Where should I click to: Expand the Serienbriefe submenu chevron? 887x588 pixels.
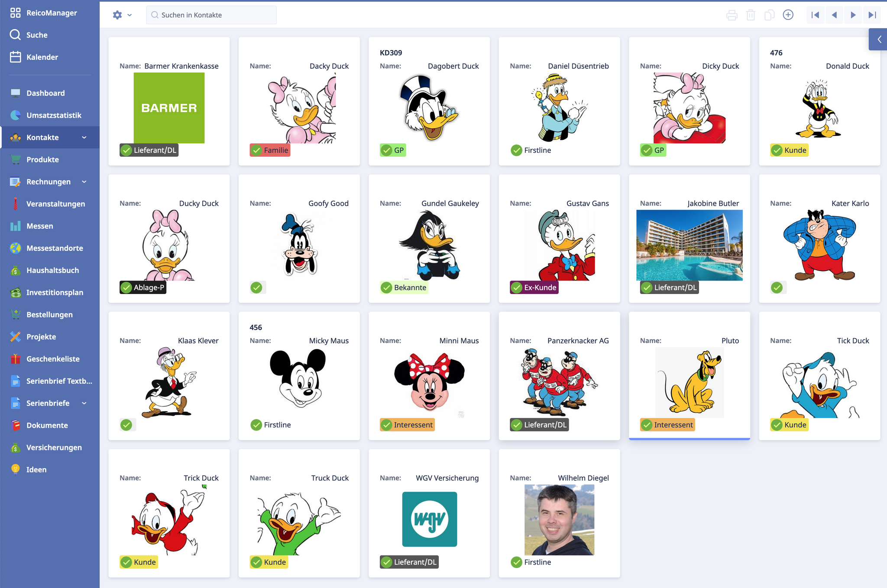pyautogui.click(x=84, y=403)
